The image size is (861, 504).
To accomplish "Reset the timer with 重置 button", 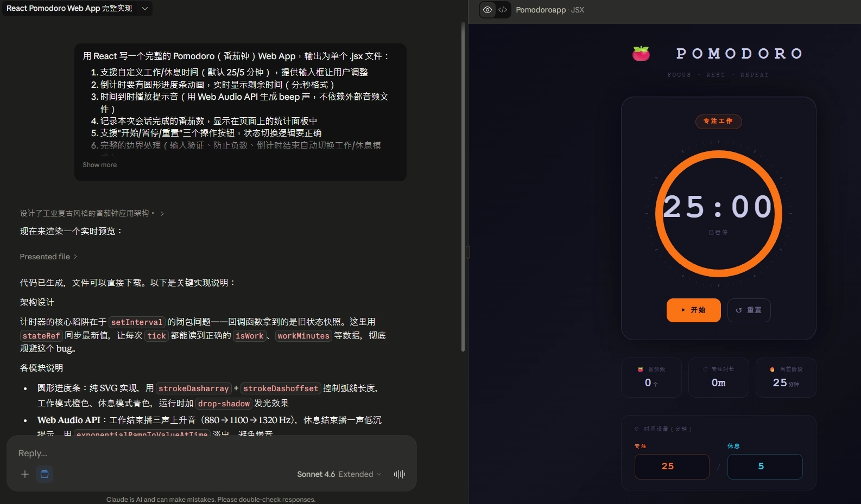I will tap(749, 310).
